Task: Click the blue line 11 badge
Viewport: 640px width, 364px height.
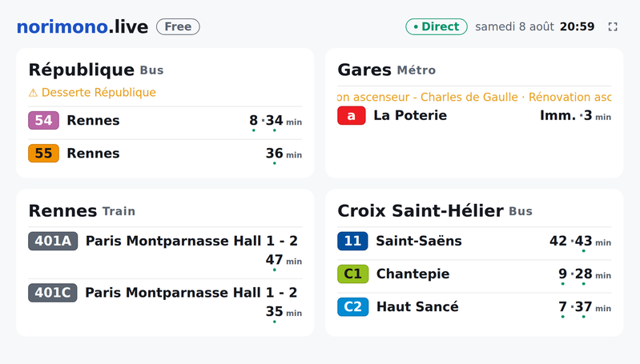Action: [x=352, y=241]
